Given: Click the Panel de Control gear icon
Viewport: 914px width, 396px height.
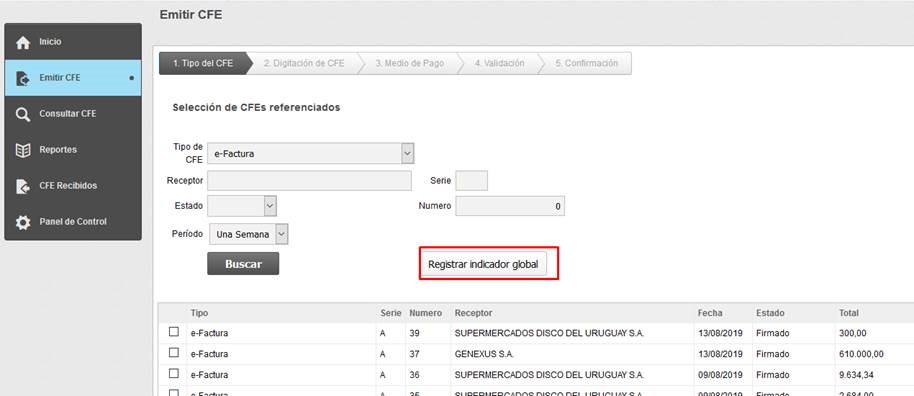Looking at the screenshot, I should coord(23,222).
